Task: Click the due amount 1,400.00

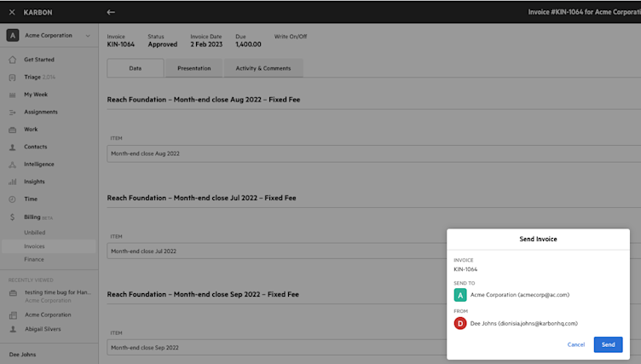Action: (x=248, y=44)
